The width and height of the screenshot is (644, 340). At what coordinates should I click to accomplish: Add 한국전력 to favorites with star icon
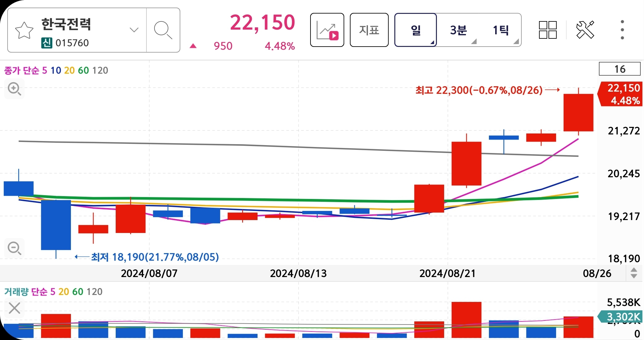point(24,31)
